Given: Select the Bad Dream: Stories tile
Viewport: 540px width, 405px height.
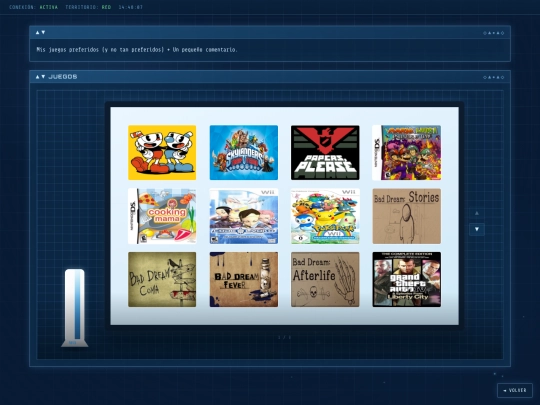Looking at the screenshot, I should click(407, 216).
